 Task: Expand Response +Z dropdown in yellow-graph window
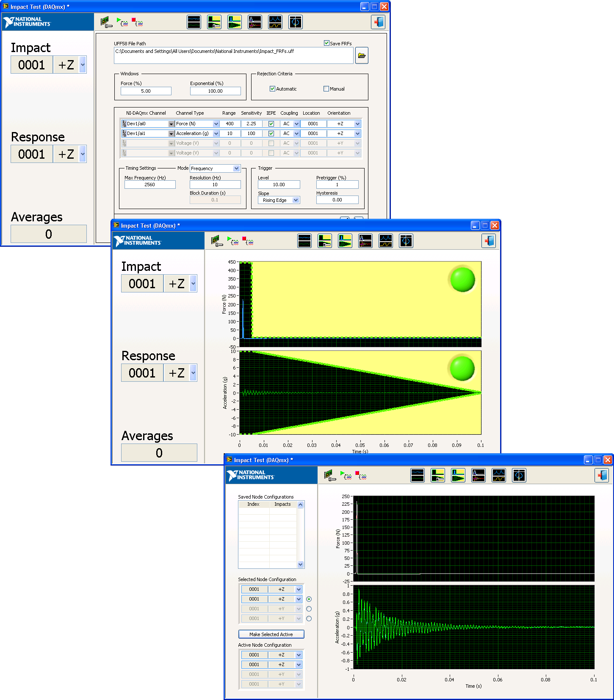(193, 373)
